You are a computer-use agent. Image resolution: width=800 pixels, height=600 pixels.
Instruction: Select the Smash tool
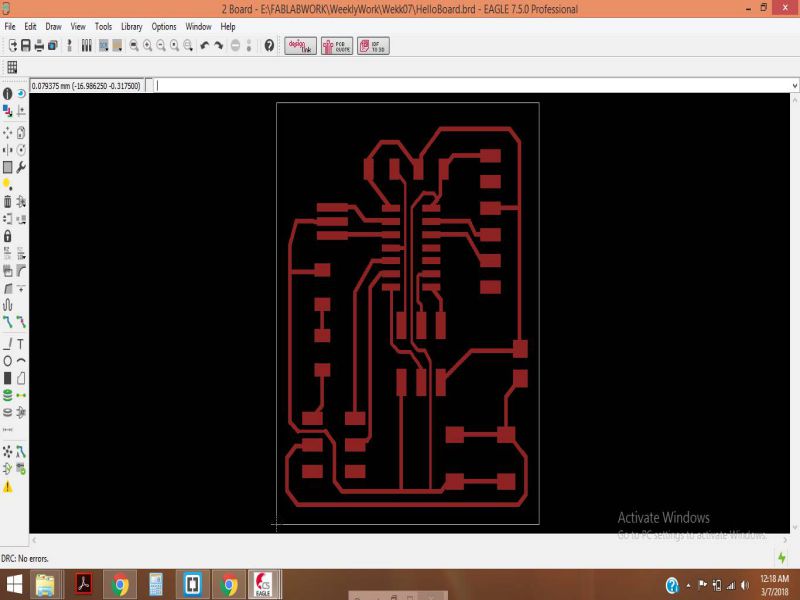[x=7, y=270]
